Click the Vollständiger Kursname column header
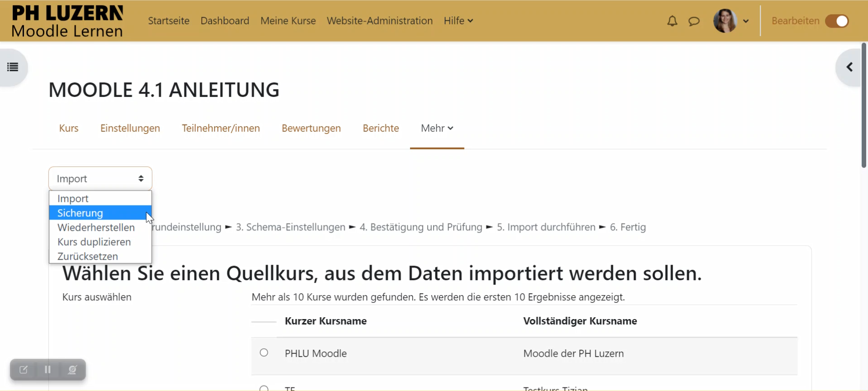 (x=580, y=321)
